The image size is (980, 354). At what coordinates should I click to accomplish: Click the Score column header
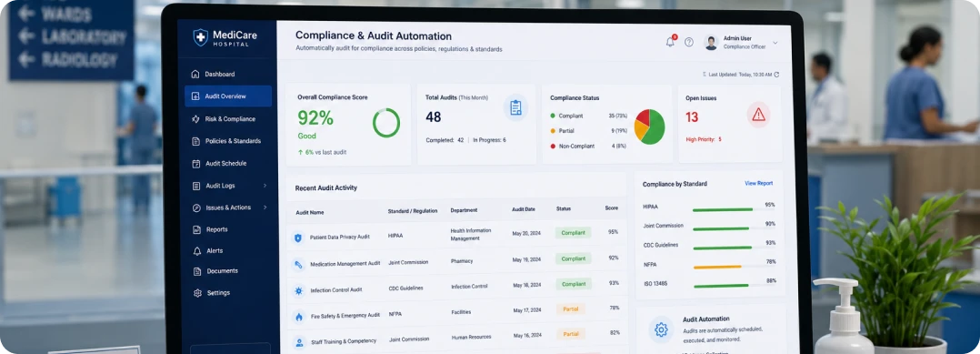tap(611, 207)
